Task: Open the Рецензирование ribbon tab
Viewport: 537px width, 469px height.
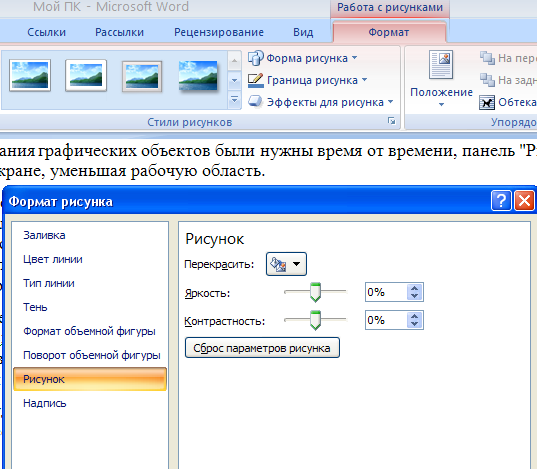Action: pos(219,32)
